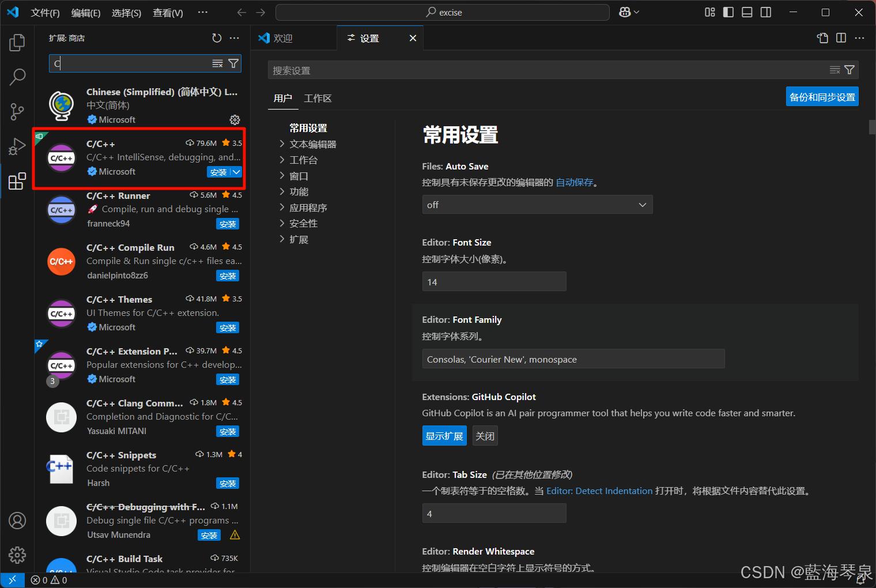Open Editor: Detect Indentation link

pos(599,491)
